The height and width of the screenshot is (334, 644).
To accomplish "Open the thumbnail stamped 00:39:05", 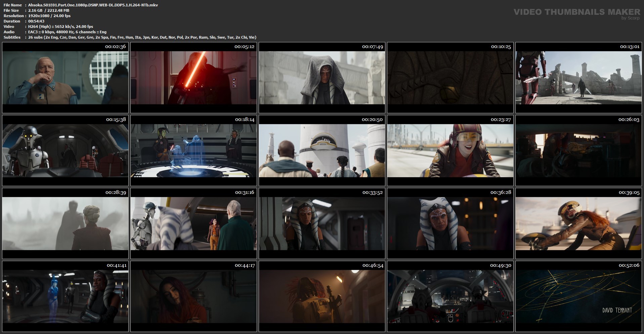I will point(578,223).
